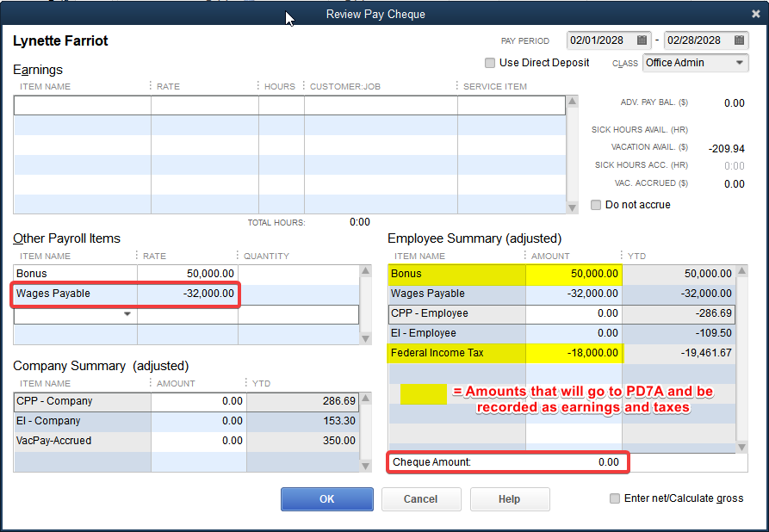Edit CPP - Company amount 0.00
This screenshot has height=532, width=769.
tap(199, 401)
